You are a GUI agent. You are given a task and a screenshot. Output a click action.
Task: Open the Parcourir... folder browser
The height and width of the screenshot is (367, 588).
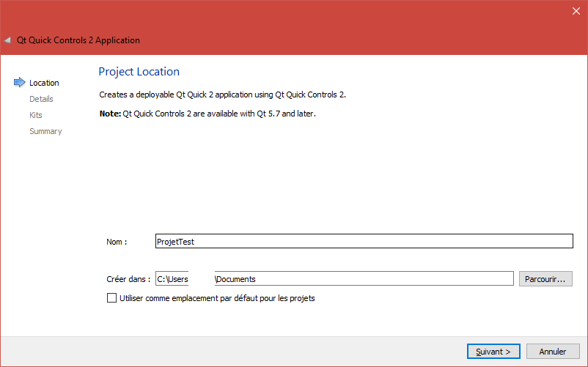545,279
